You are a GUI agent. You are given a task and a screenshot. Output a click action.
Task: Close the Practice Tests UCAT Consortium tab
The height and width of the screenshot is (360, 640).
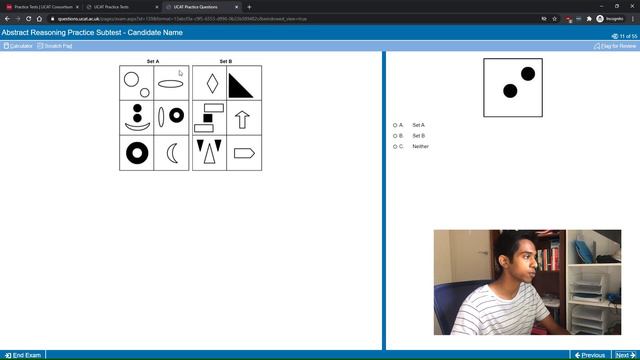tap(77, 7)
